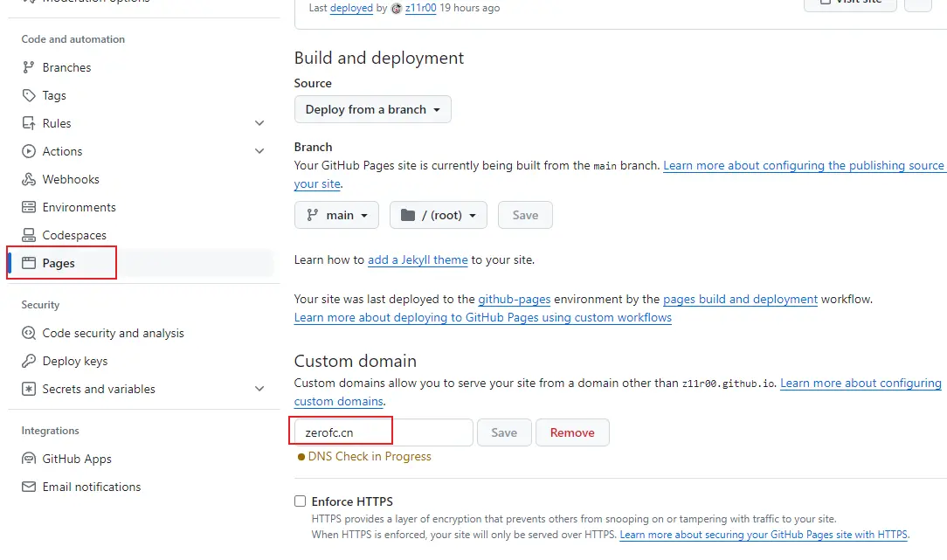Click the custom domain text field
This screenshot has width=947, height=560.
[383, 432]
